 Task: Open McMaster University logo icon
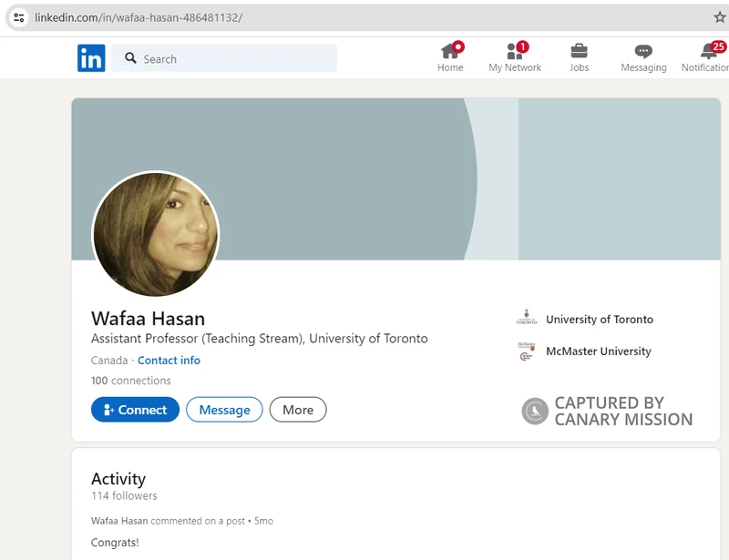click(x=527, y=351)
